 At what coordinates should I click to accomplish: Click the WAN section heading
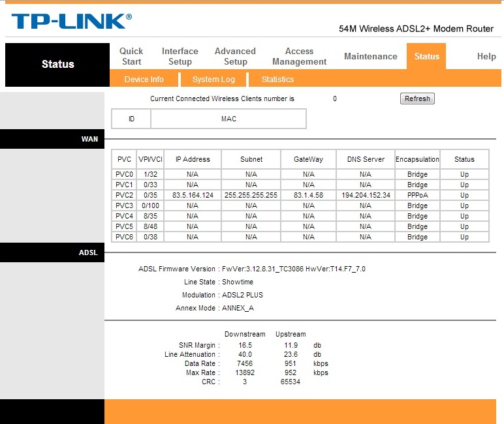click(x=89, y=139)
